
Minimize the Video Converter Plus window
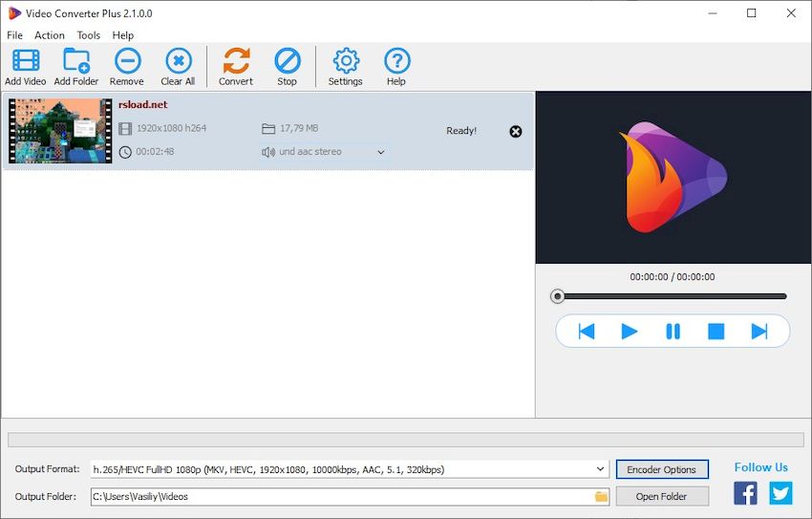point(713,13)
